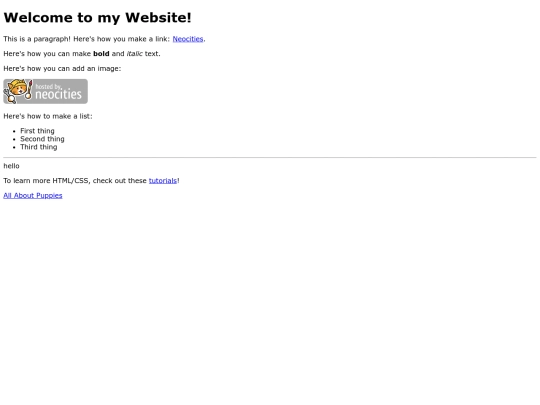The width and height of the screenshot is (540, 405).
Task: Click the 'This is a paragraph!' sentence
Action: coord(37,39)
